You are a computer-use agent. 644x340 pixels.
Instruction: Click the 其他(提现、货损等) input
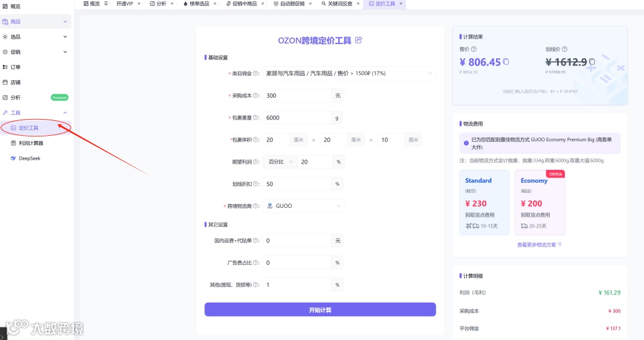coord(296,285)
